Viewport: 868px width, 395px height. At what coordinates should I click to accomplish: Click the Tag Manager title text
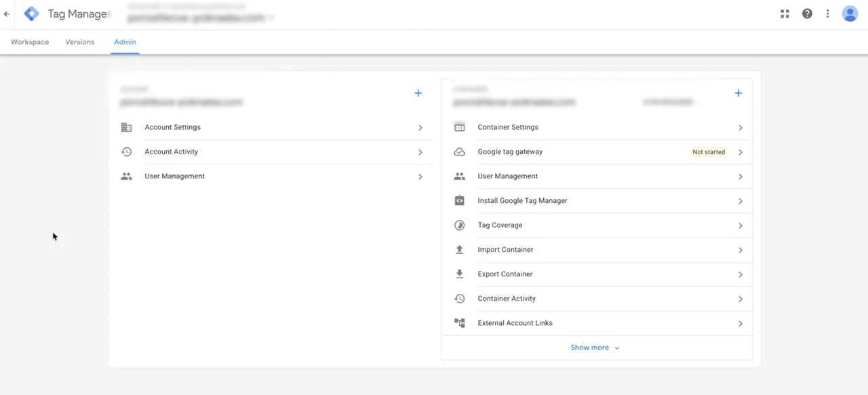click(x=77, y=14)
